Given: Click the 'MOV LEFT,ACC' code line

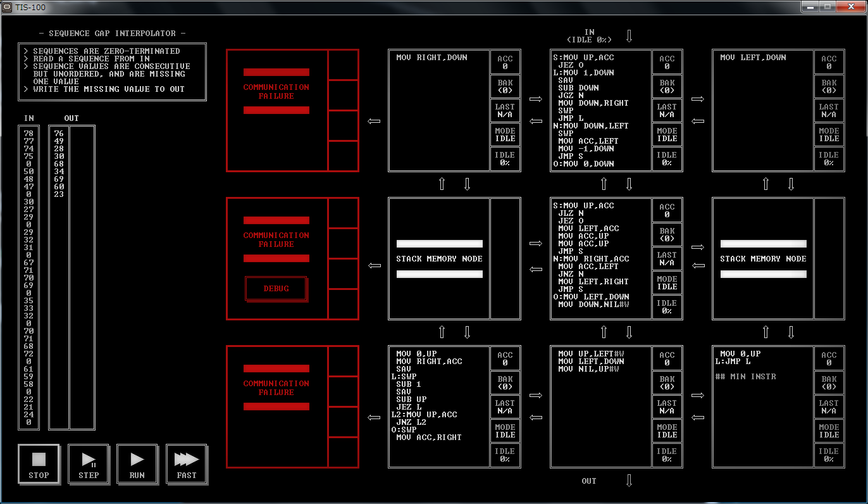Looking at the screenshot, I should point(588,229).
